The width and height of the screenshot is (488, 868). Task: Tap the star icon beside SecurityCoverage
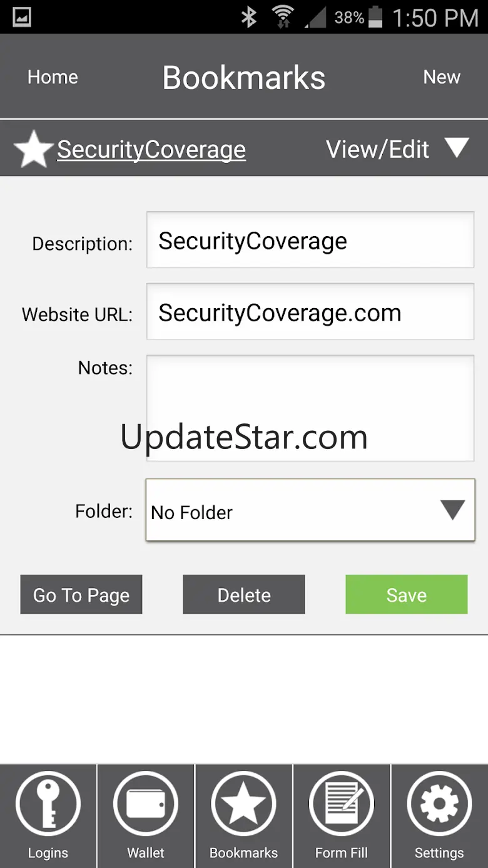[x=33, y=150]
